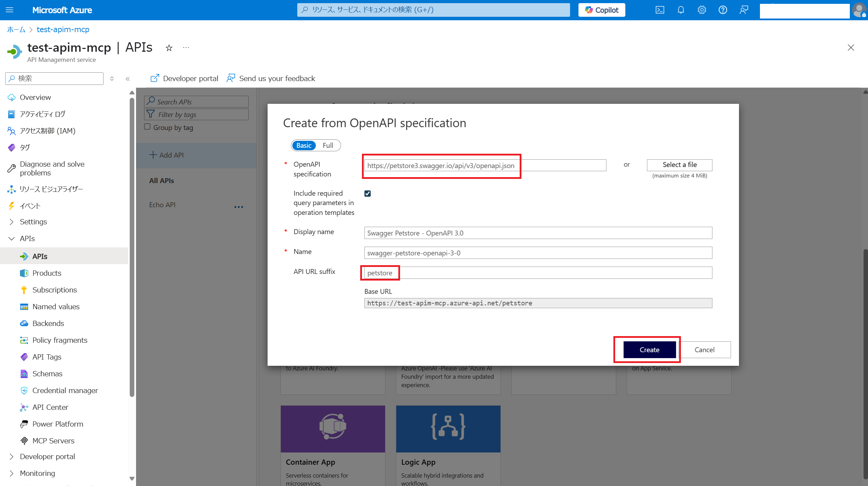Click the Create button
Image resolution: width=868 pixels, height=486 pixels.
click(x=649, y=350)
